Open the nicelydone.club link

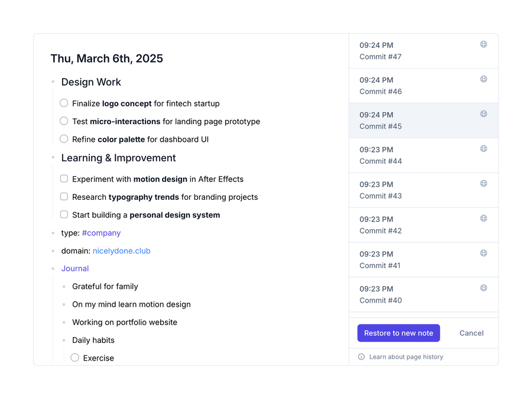tap(121, 251)
